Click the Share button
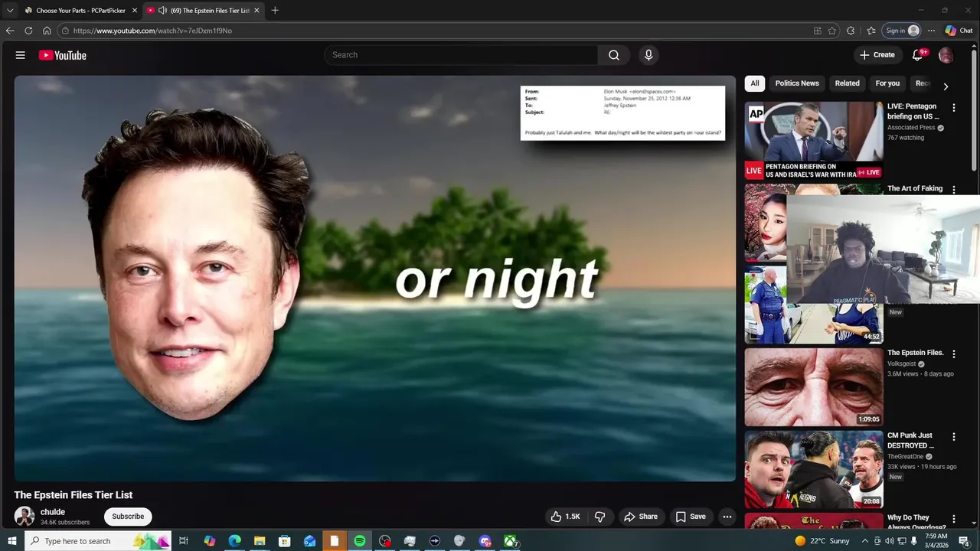The height and width of the screenshot is (551, 980). [641, 517]
